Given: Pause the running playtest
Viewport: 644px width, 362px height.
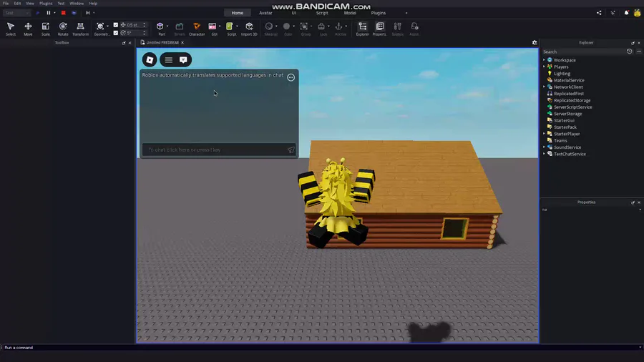Looking at the screenshot, I should pos(49,13).
